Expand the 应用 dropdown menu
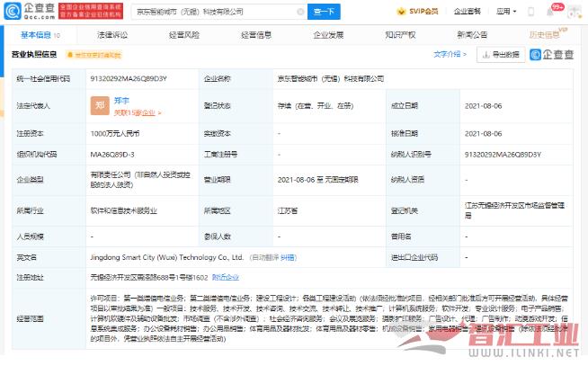 [506, 12]
